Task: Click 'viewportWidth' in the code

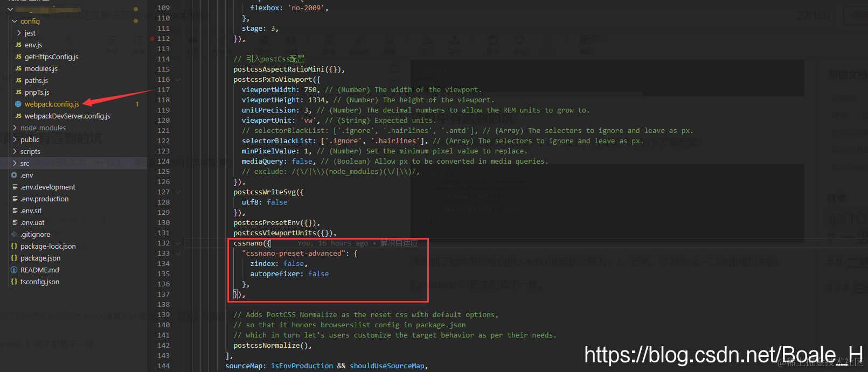Action: click(269, 90)
